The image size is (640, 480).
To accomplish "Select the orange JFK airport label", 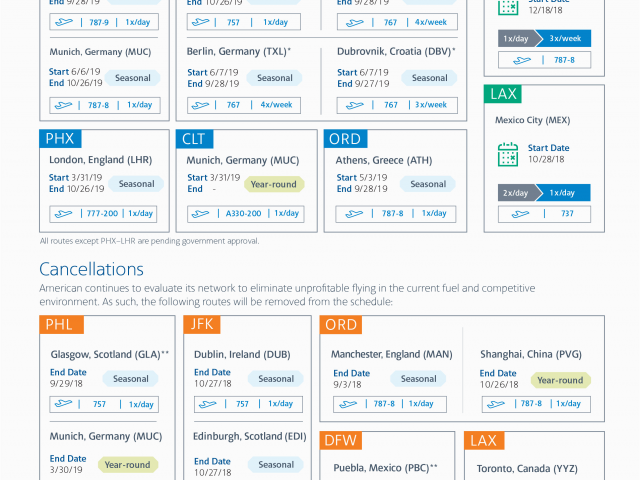I will (x=202, y=324).
